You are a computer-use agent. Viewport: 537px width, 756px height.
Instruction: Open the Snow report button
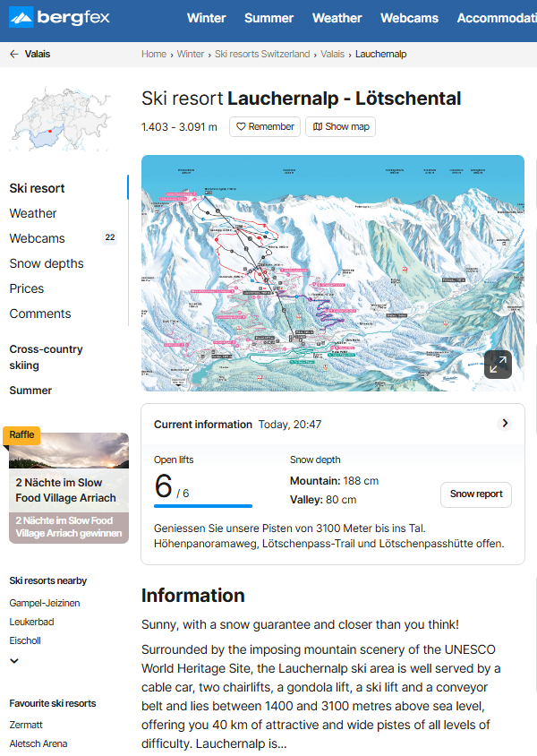click(x=476, y=494)
